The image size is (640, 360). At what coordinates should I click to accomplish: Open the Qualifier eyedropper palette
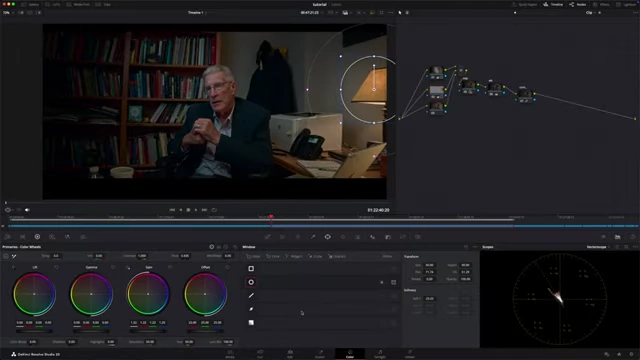(x=313, y=237)
